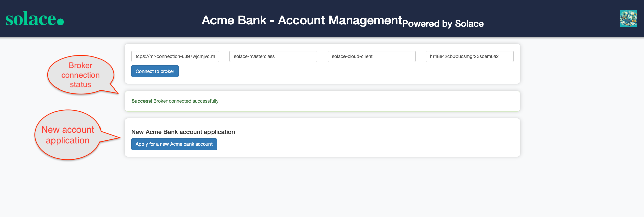Click the Broker connection status callout bubble
The width and height of the screenshot is (644, 217).
tap(81, 75)
